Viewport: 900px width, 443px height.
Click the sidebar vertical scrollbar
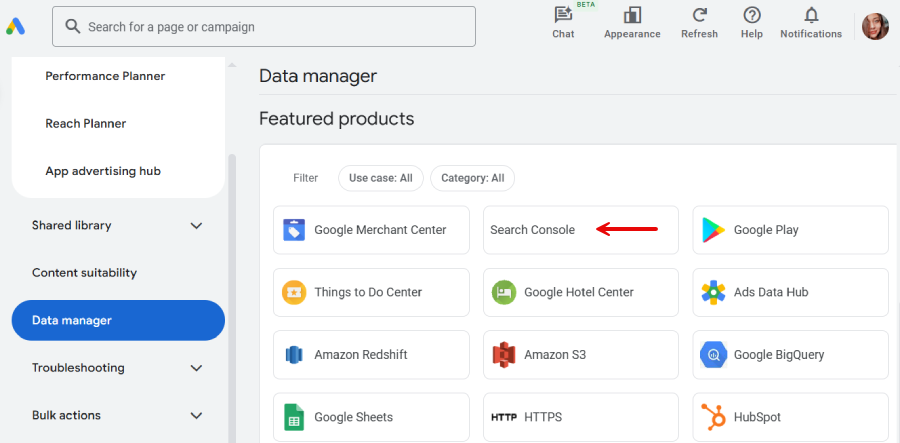(232, 298)
